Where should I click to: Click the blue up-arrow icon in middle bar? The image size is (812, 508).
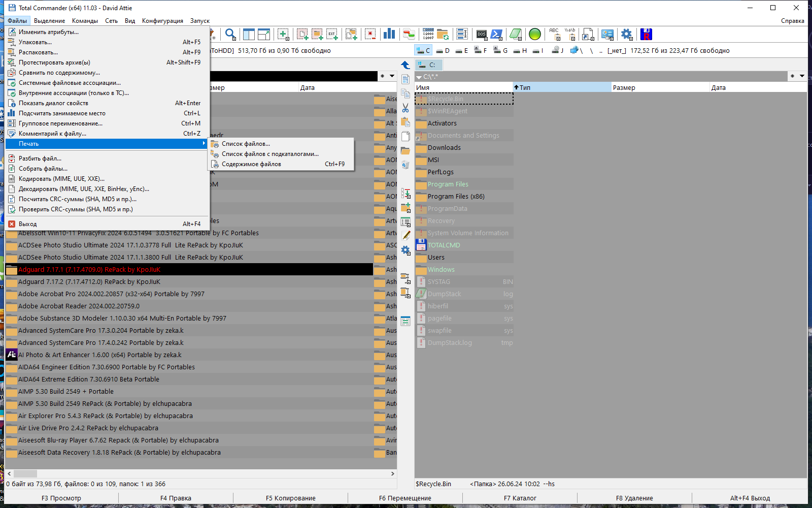pos(405,65)
